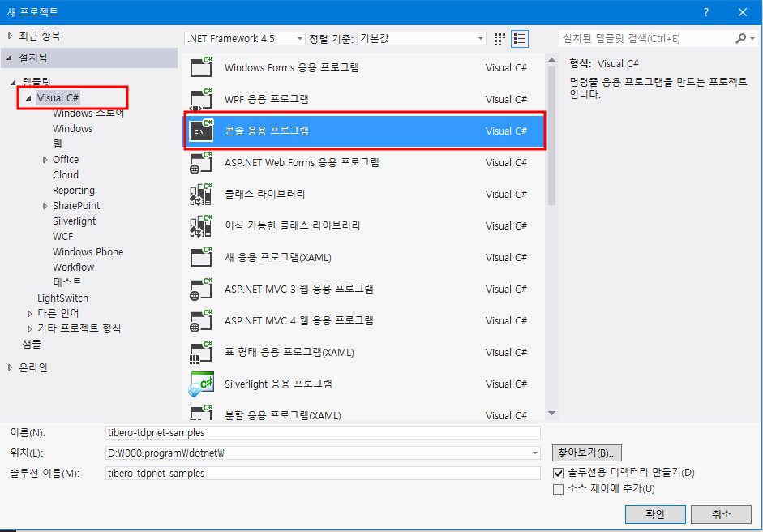Image resolution: width=763 pixels, height=532 pixels.
Task: Click the template list scroll up arrow
Action: [x=551, y=60]
